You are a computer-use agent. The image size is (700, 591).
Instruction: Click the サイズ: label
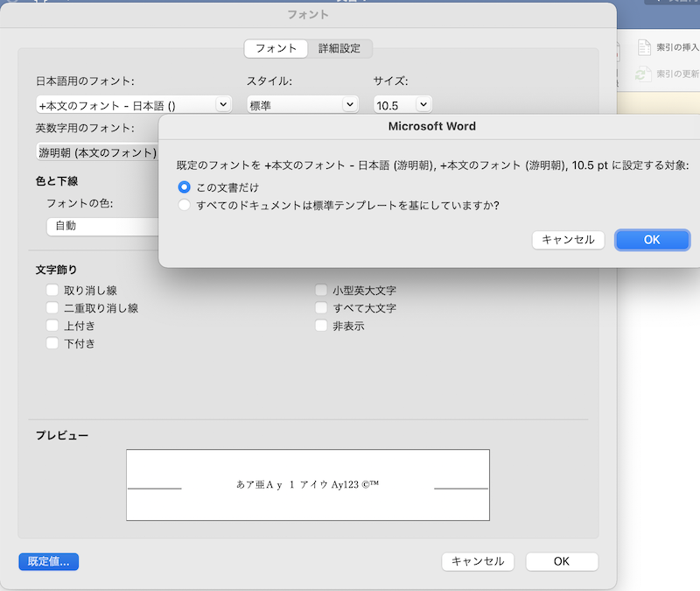[x=390, y=81]
